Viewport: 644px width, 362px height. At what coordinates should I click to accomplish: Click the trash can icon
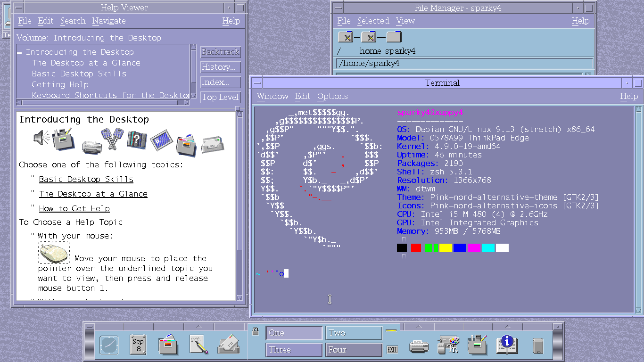coord(537,346)
